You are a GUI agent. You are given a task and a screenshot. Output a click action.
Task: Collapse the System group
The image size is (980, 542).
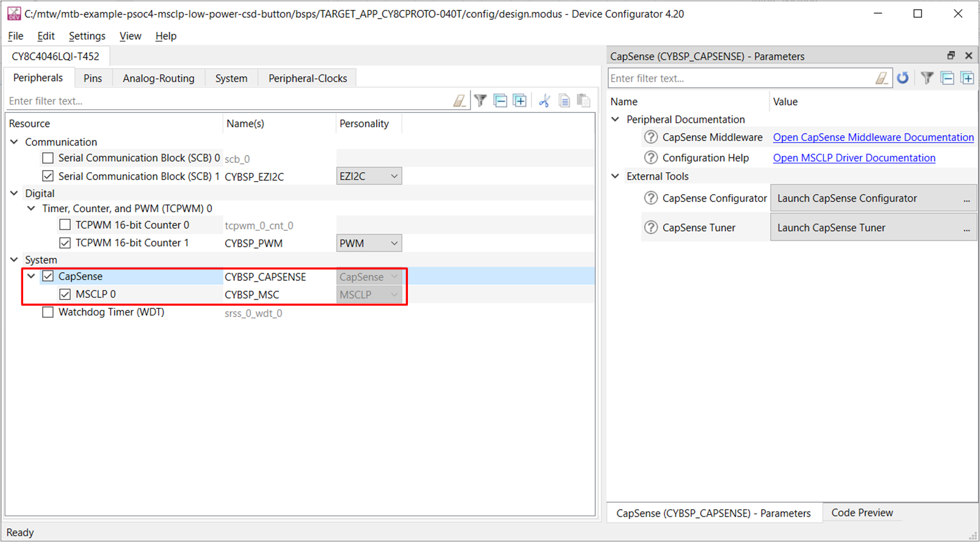(14, 259)
